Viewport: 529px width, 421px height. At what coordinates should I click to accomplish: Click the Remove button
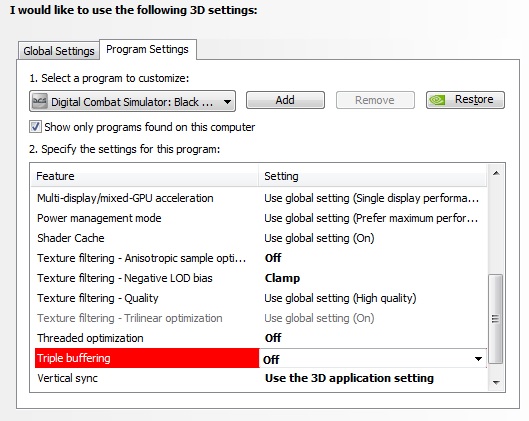point(375,100)
